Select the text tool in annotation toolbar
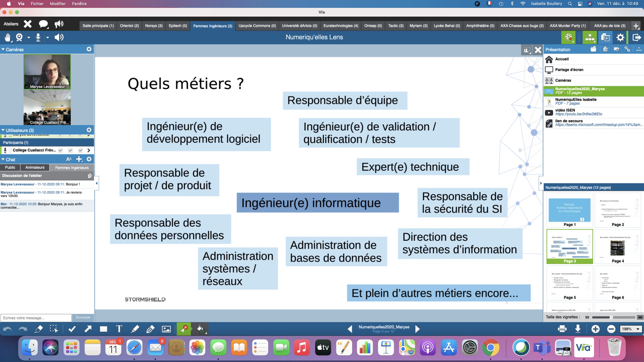Image resolution: width=644 pixels, height=362 pixels. point(119,329)
